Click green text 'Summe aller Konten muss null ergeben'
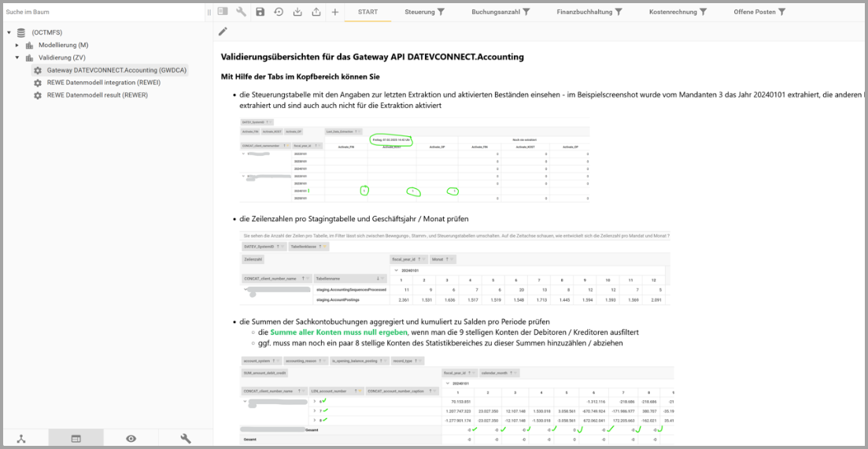The width and height of the screenshot is (868, 449). click(x=339, y=332)
